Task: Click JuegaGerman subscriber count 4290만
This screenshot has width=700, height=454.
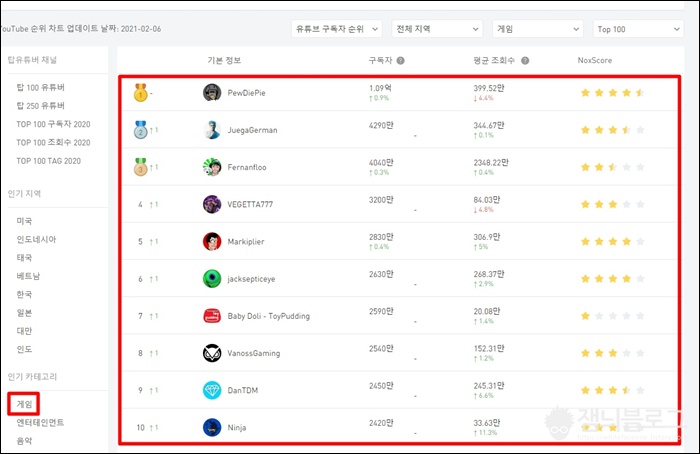Action: (x=381, y=125)
